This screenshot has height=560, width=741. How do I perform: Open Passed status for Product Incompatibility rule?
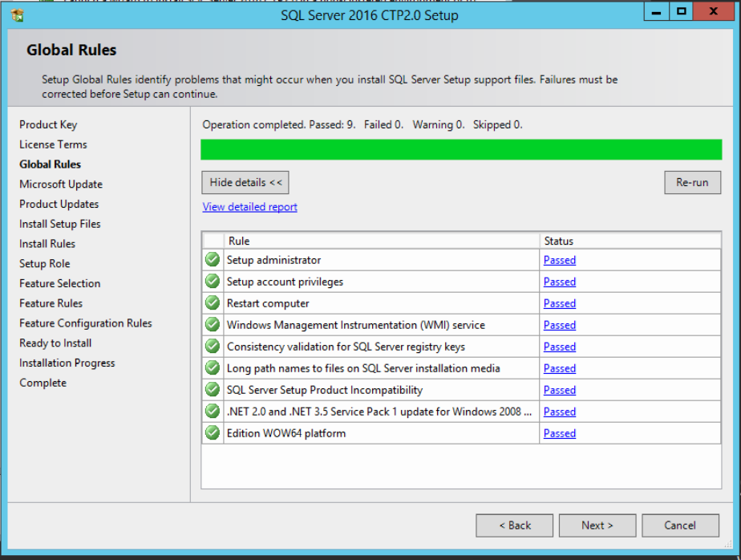click(x=560, y=390)
